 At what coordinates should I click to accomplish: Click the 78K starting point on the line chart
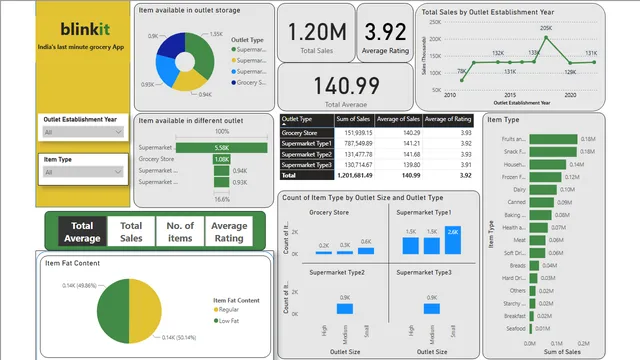(462, 80)
